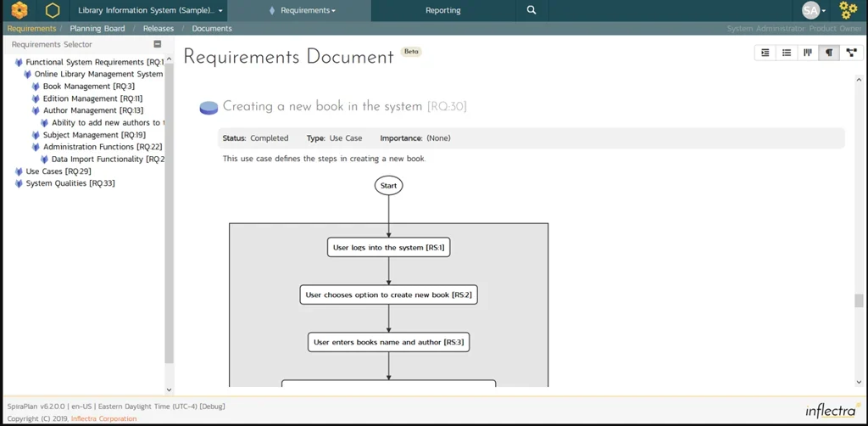Open the Reporting menu
This screenshot has width=868, height=426.
[442, 10]
